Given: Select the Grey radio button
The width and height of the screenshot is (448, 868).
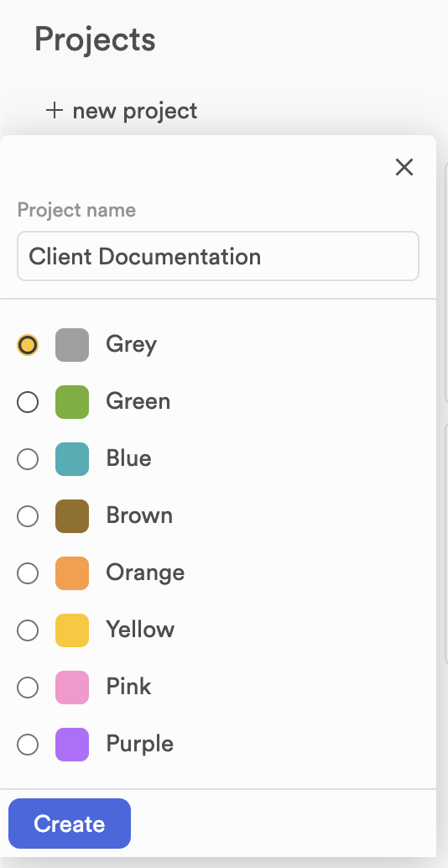Looking at the screenshot, I should click(x=28, y=345).
